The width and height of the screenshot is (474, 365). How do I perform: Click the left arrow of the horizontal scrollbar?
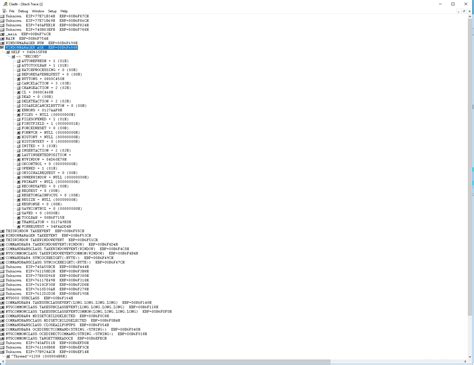pos(2,362)
